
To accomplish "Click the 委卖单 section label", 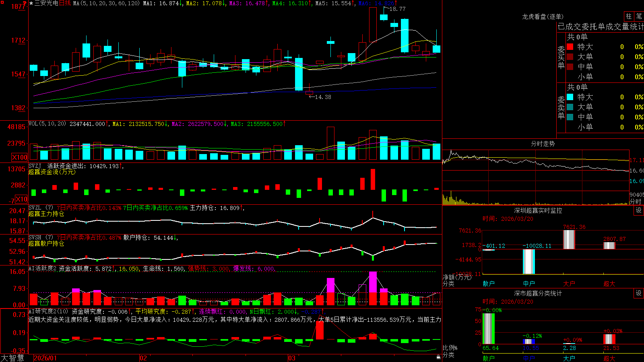I will click(561, 107).
